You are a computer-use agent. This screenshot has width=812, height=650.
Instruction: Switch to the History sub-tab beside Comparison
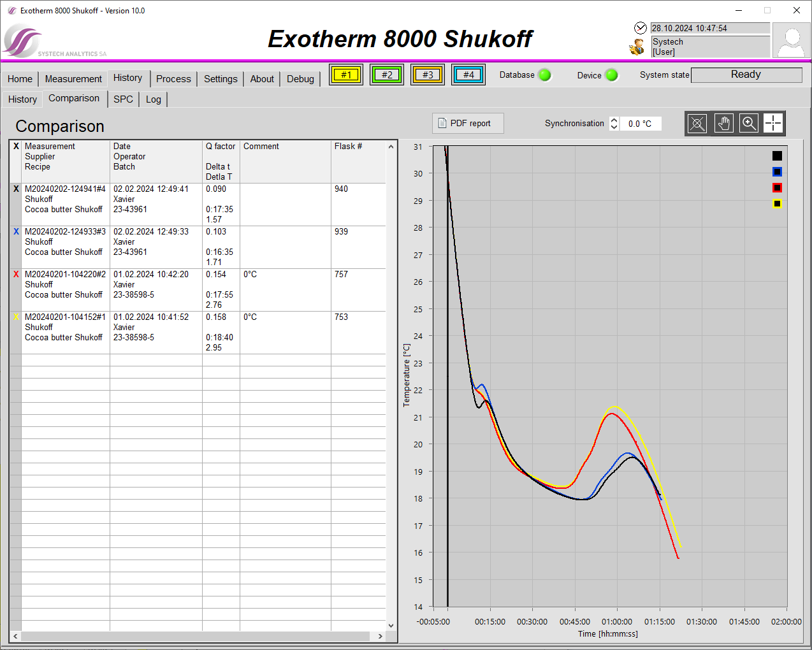coord(22,99)
